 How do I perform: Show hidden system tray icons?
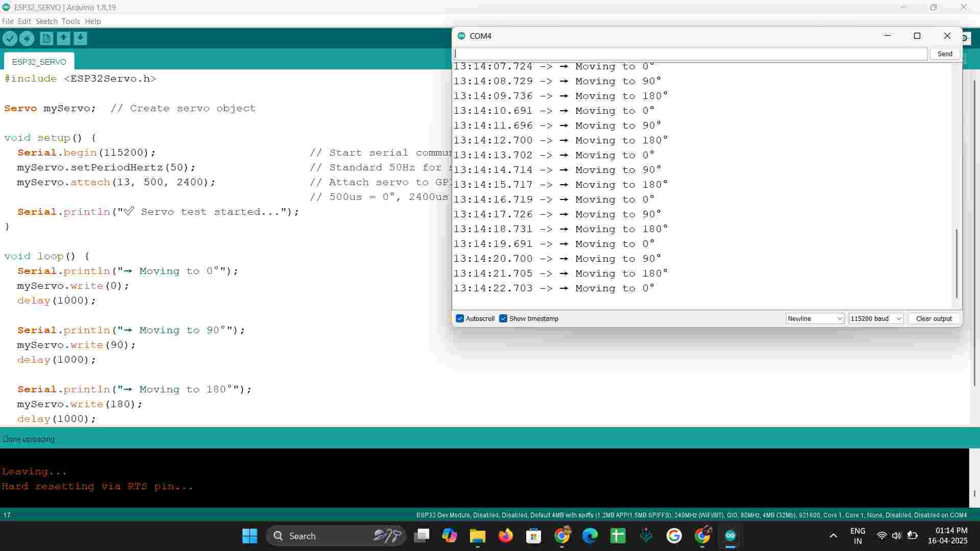coord(833,536)
